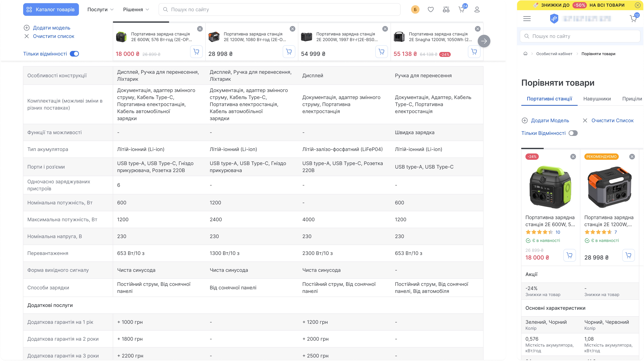Screen dimensions: 644x361
Task: Enable Тільки Відмінності switch in mobile view
Action: pyautogui.click(x=573, y=133)
